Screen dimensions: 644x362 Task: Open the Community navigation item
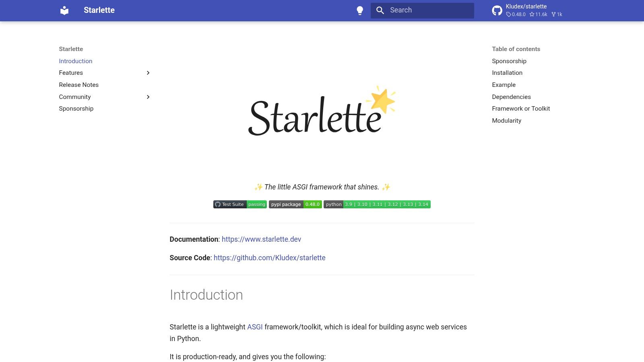tap(75, 97)
